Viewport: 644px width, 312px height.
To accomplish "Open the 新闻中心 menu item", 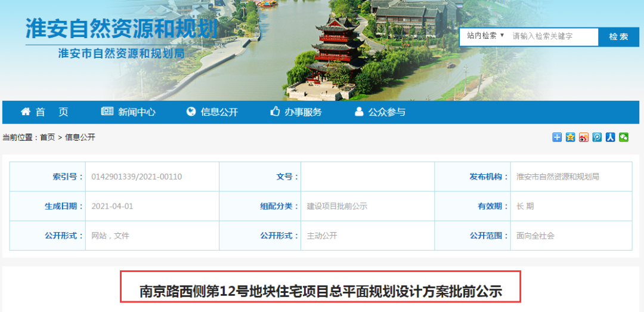I will click(x=129, y=112).
